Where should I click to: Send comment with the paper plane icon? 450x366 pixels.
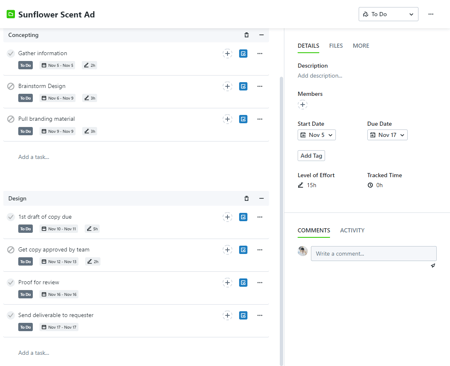click(x=433, y=266)
